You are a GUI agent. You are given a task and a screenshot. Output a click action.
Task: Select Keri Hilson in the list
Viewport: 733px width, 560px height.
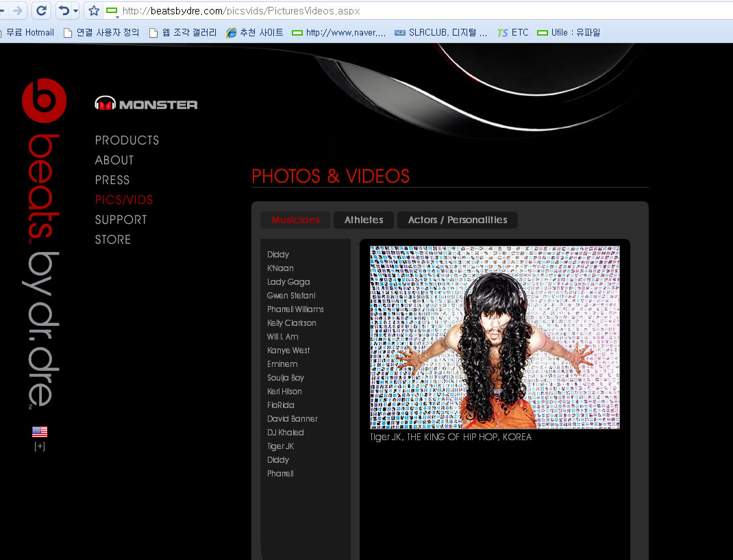tap(285, 392)
